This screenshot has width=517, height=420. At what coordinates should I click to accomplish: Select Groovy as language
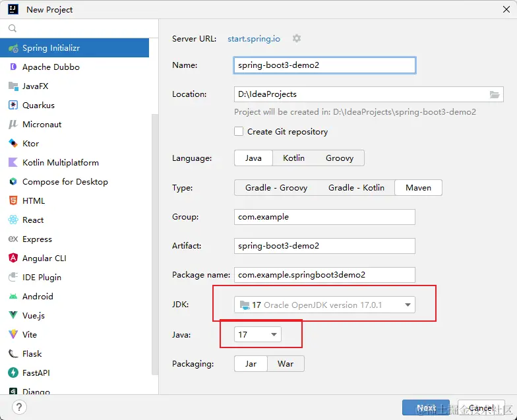(340, 158)
